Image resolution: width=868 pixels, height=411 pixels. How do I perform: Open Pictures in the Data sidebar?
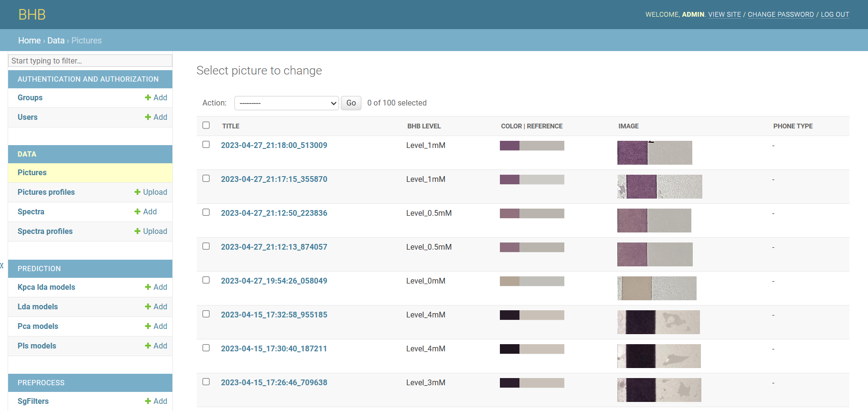pyautogui.click(x=32, y=173)
